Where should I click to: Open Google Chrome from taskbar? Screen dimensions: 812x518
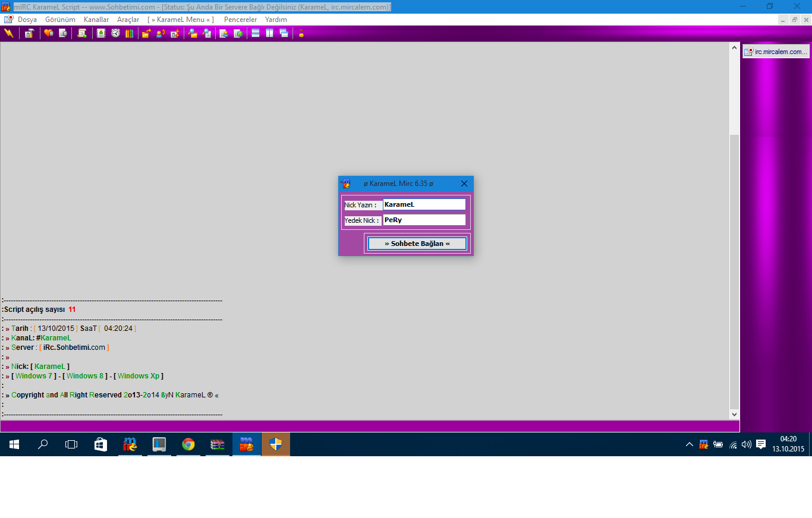(188, 444)
